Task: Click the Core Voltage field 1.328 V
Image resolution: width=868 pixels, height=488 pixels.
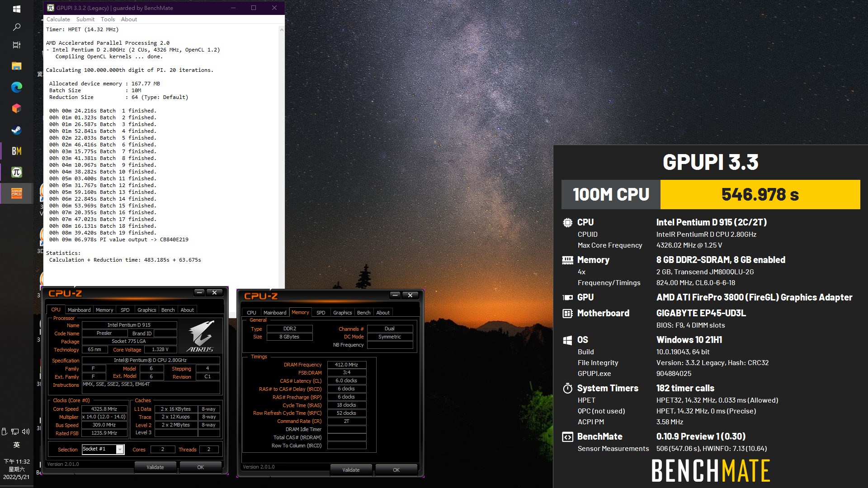Action: click(x=160, y=349)
